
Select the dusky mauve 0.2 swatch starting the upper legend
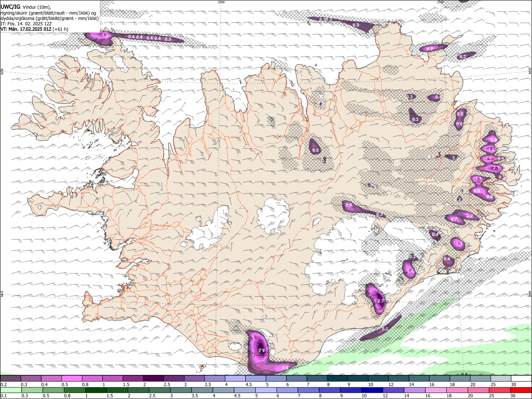coord(10,379)
